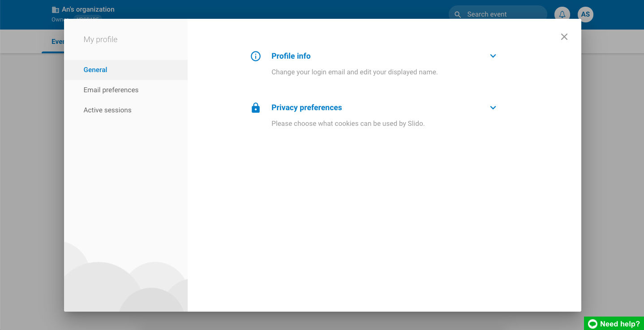The width and height of the screenshot is (644, 330).
Task: Close the My profile dialog
Action: click(x=564, y=37)
